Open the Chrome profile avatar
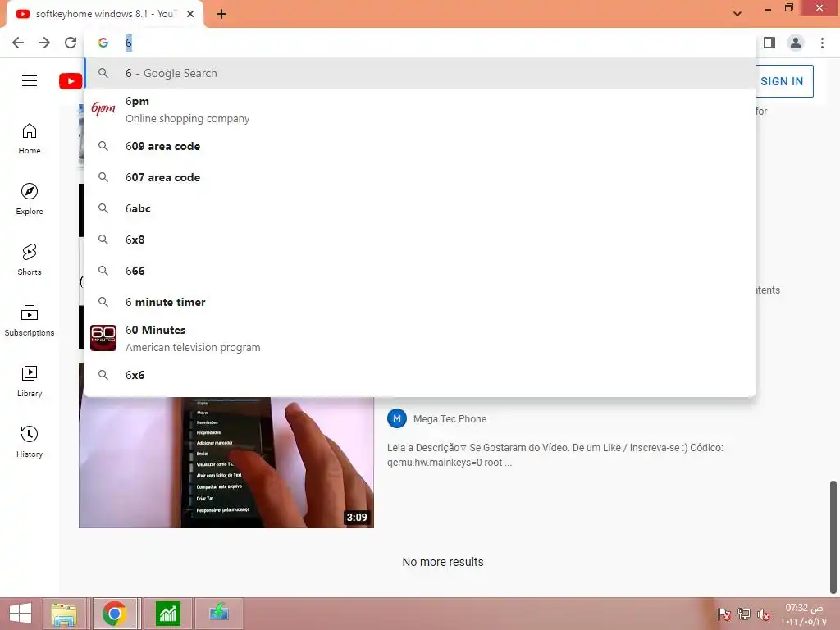The height and width of the screenshot is (630, 840). pos(796,43)
